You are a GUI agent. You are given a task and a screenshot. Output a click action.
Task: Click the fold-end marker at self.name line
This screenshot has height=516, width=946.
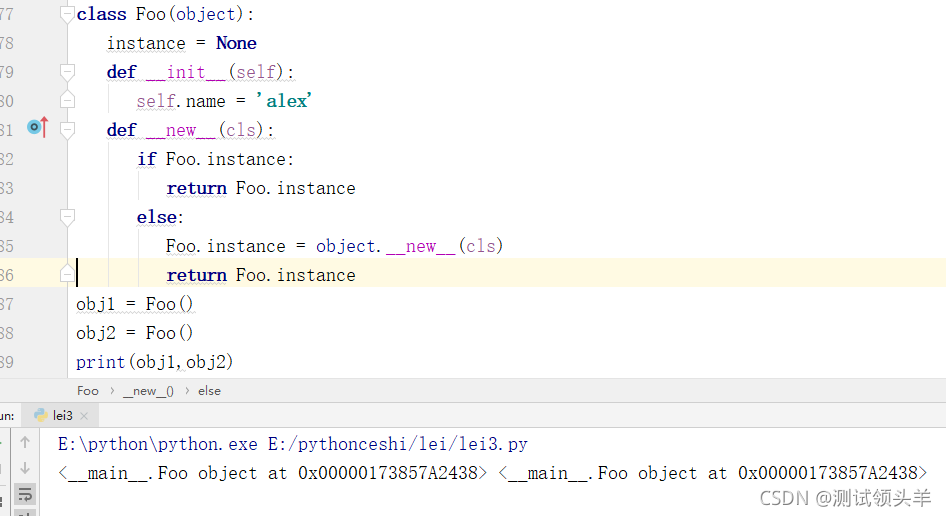point(67,101)
